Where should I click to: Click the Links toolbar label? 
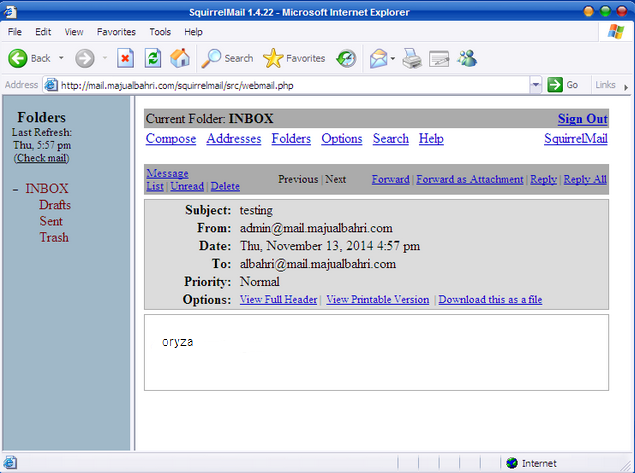(605, 85)
